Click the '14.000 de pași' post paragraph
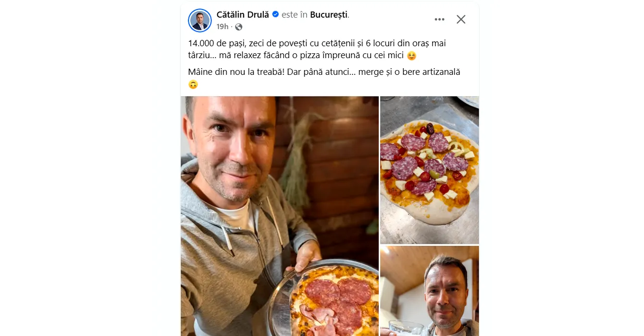Screen dimensions: 644x336 point(317,49)
